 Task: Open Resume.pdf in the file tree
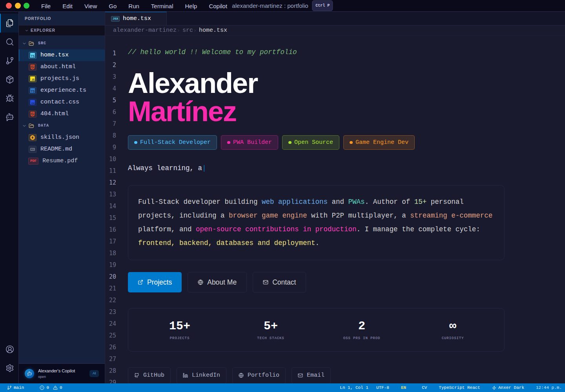pos(62,161)
